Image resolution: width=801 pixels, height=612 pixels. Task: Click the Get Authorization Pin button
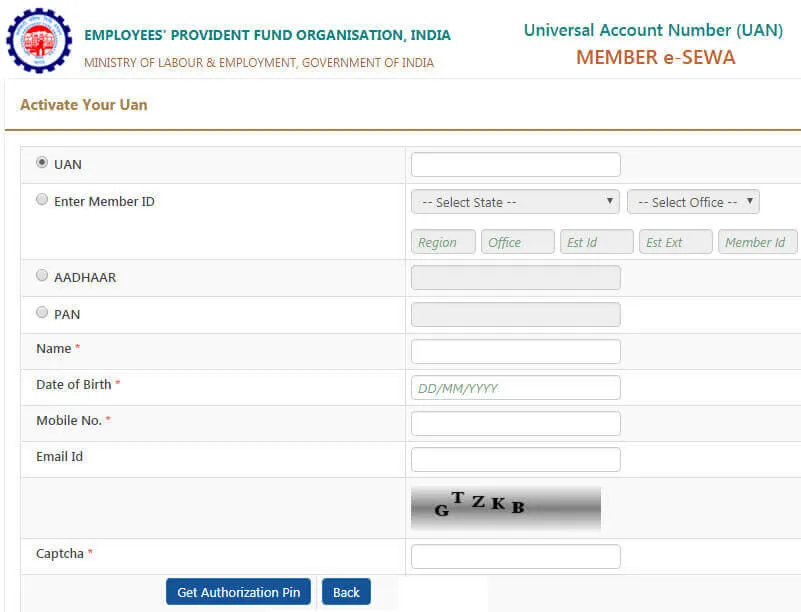point(237,591)
